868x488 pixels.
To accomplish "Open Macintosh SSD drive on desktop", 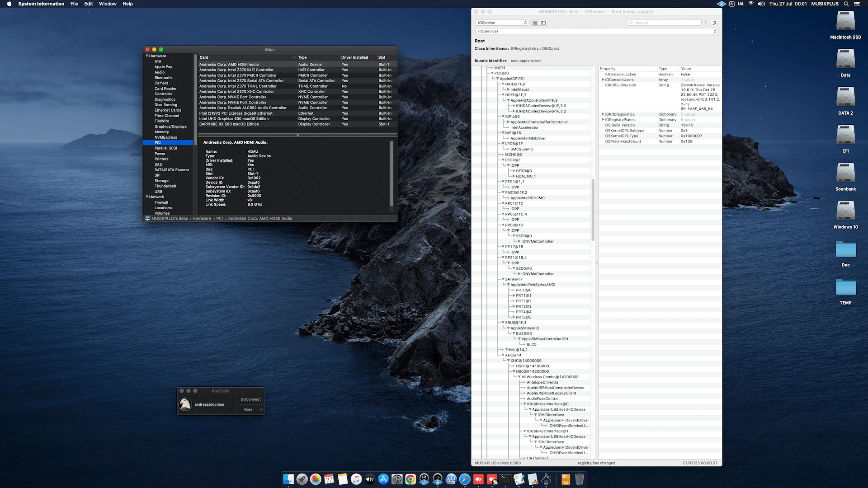I will pyautogui.click(x=845, y=21).
